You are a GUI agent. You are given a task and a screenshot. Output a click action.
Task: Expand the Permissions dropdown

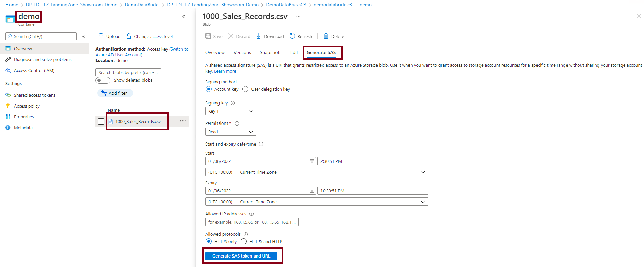coord(231,132)
